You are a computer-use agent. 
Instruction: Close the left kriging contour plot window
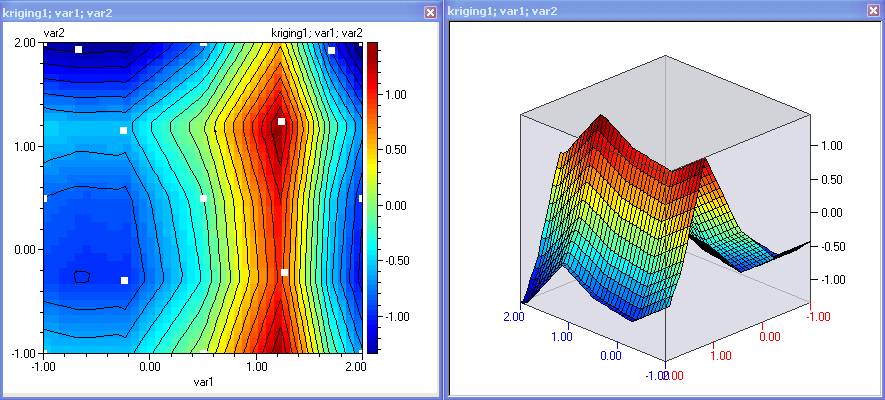430,11
